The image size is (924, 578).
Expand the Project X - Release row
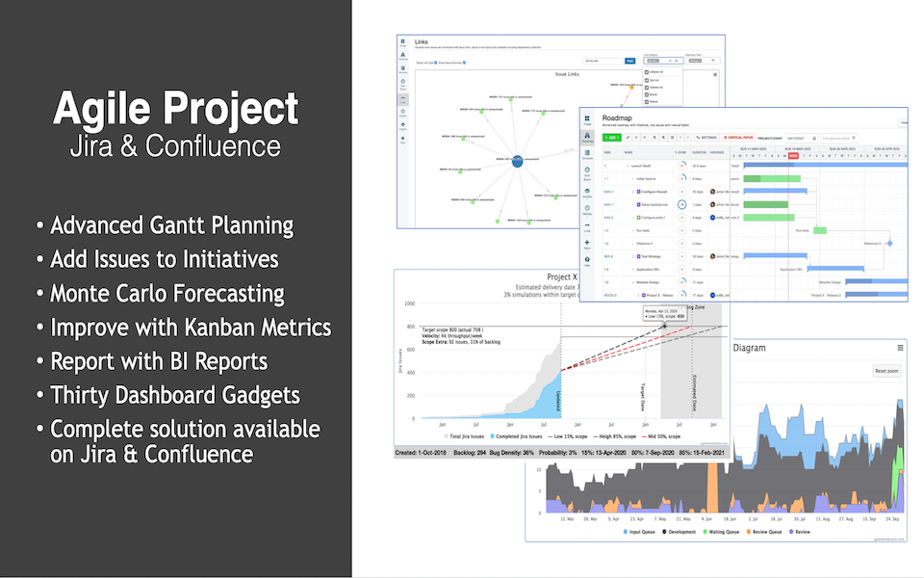click(638, 296)
